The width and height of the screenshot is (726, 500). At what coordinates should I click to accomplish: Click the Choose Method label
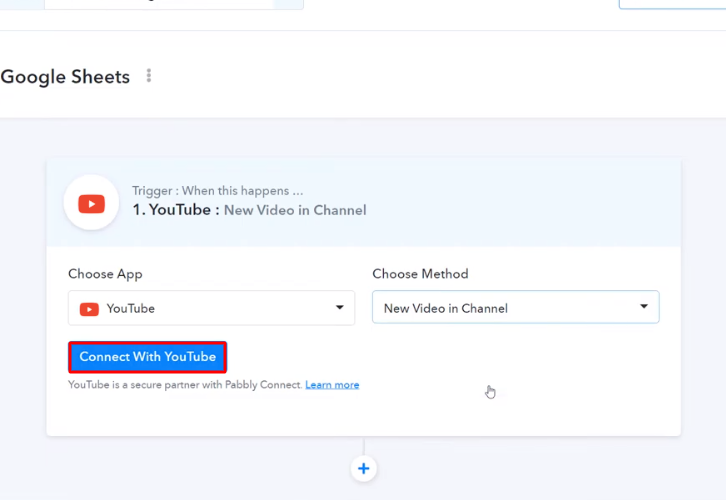420,274
